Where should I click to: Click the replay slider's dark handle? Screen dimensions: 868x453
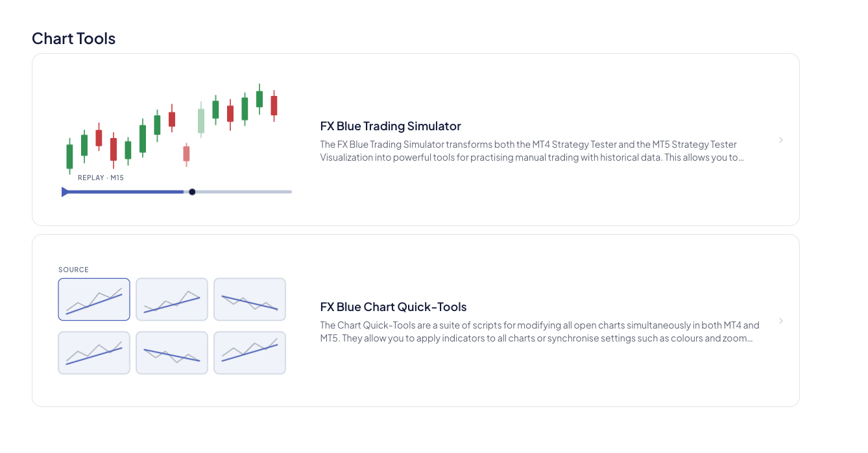coord(192,192)
